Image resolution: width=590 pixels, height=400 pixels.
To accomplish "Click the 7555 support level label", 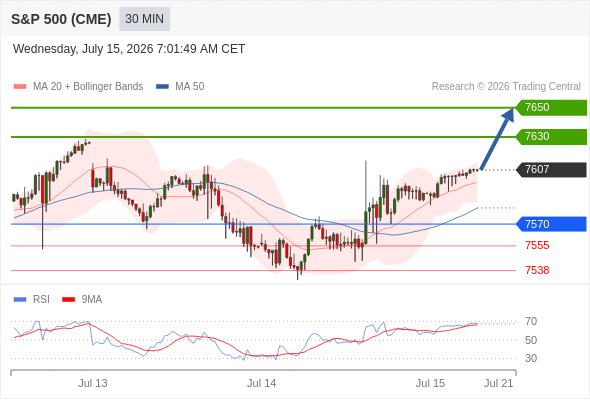I will click(x=537, y=246).
